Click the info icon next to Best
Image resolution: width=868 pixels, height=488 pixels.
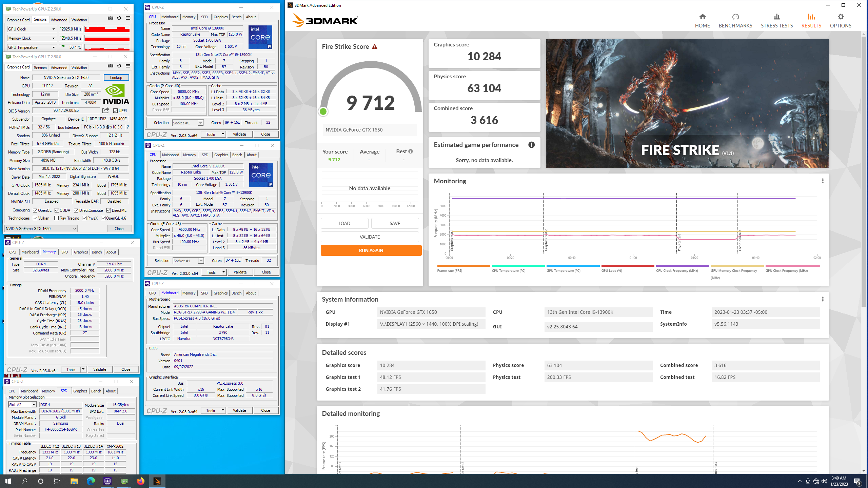[x=411, y=151]
